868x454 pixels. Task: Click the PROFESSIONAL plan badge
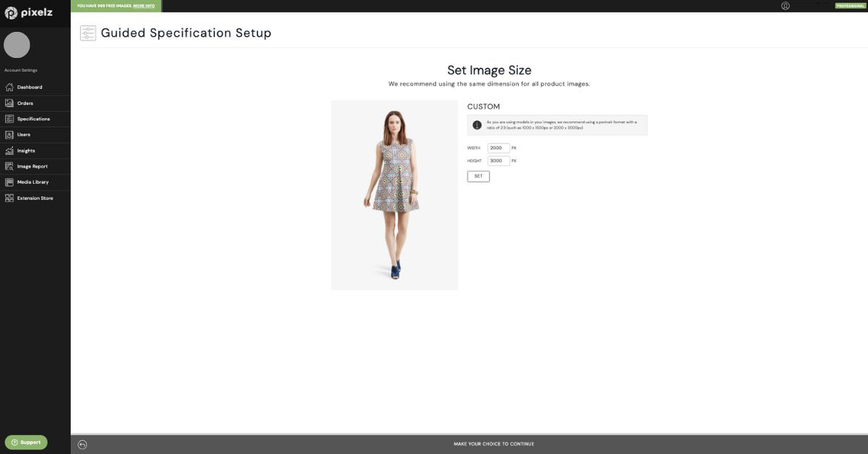coord(850,6)
